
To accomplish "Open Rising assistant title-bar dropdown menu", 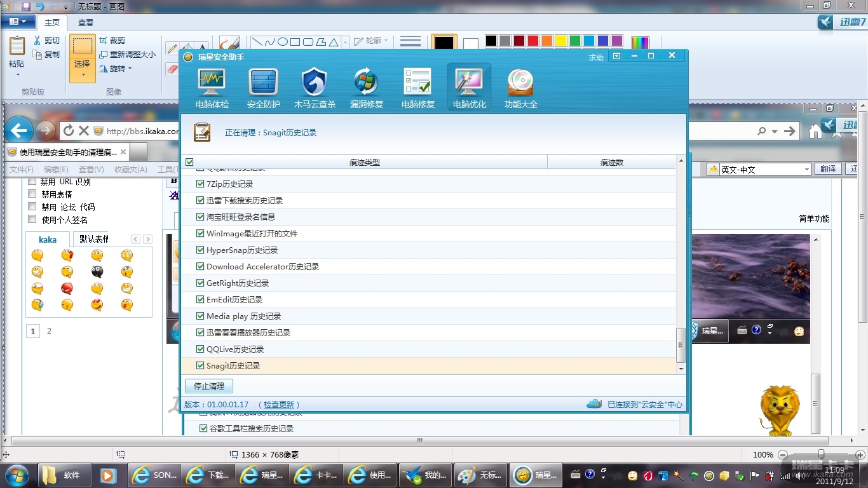I will point(616,57).
